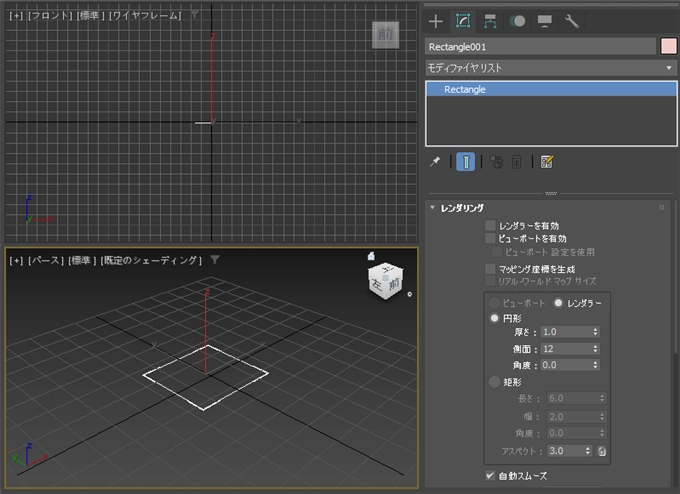Screen dimensions: 680x494
Task: Open the モディファイヤ リスト dropdown
Action: [551, 68]
